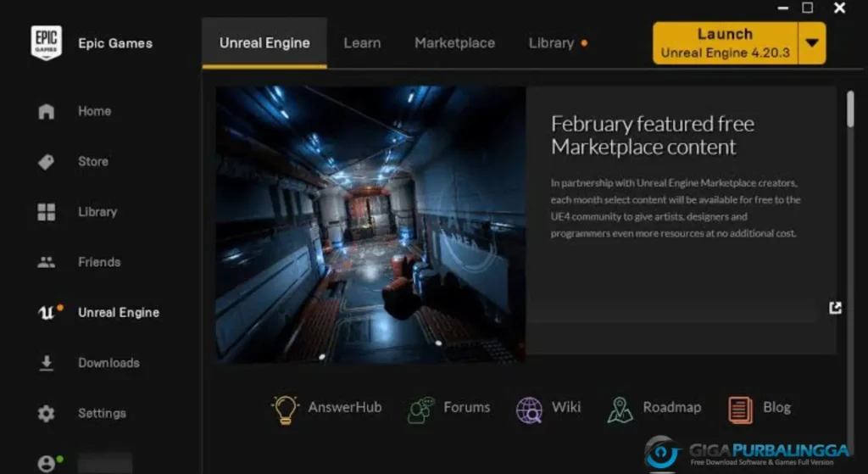Click the Settings gear icon

point(47,414)
